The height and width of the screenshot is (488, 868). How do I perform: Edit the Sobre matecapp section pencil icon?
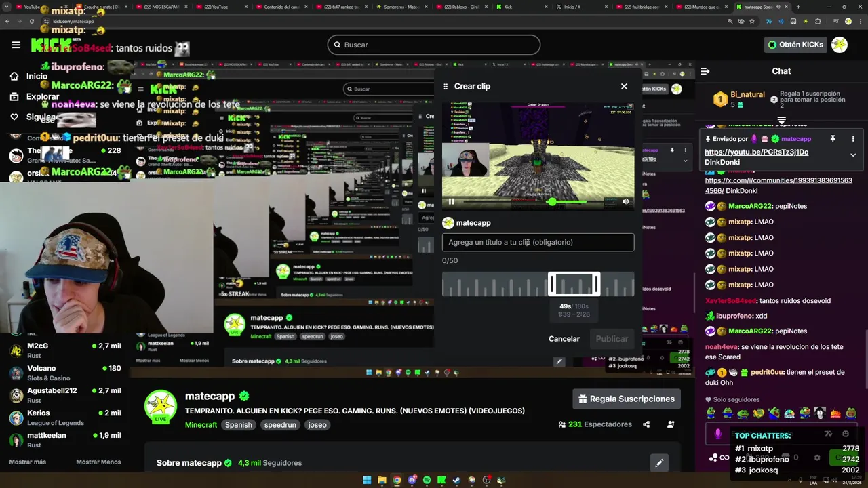click(659, 463)
